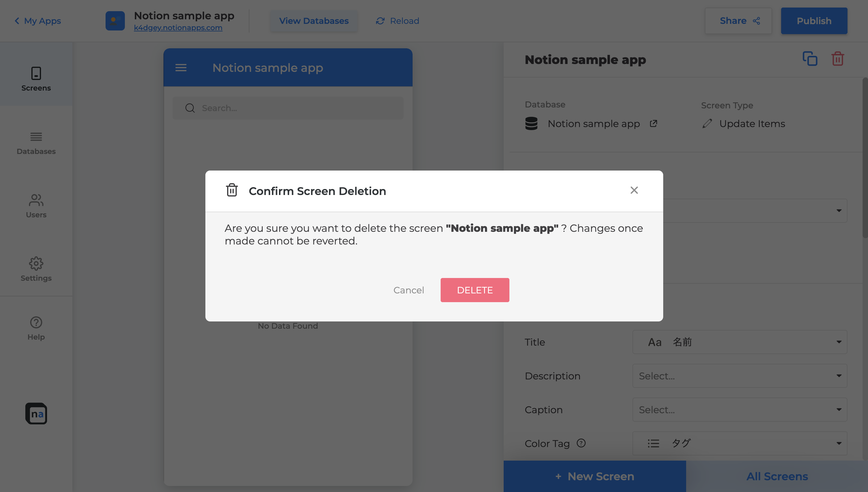Click the Reload icon
This screenshot has height=492, width=868.
point(380,21)
